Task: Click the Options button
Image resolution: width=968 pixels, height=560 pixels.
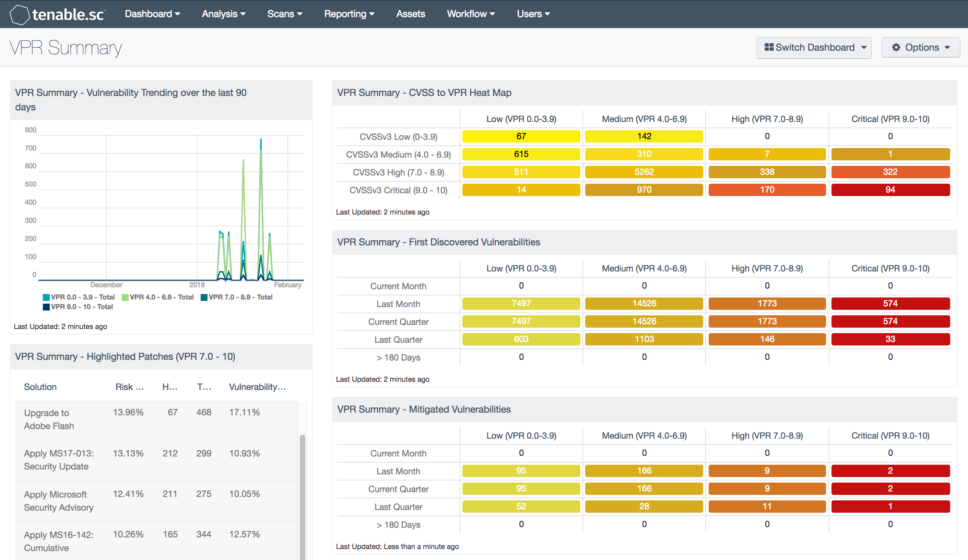Action: click(x=923, y=47)
